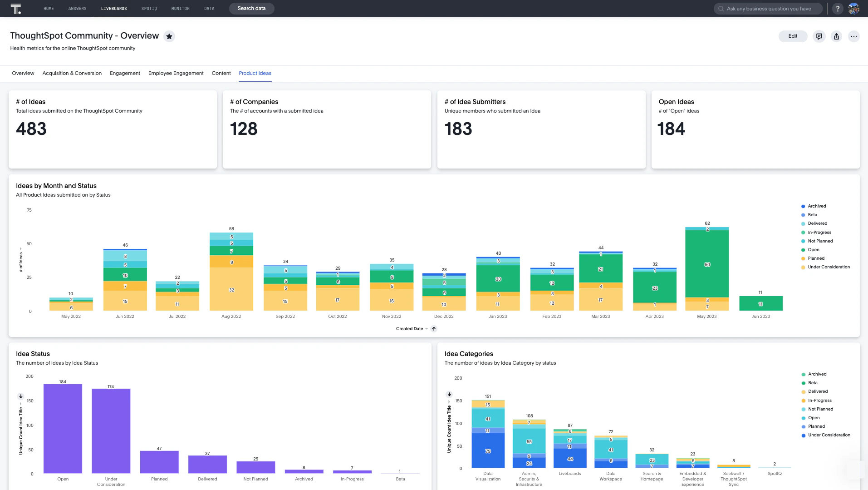Focus the Ask any business question field
Image resolution: width=868 pixels, height=490 pixels.
click(768, 9)
